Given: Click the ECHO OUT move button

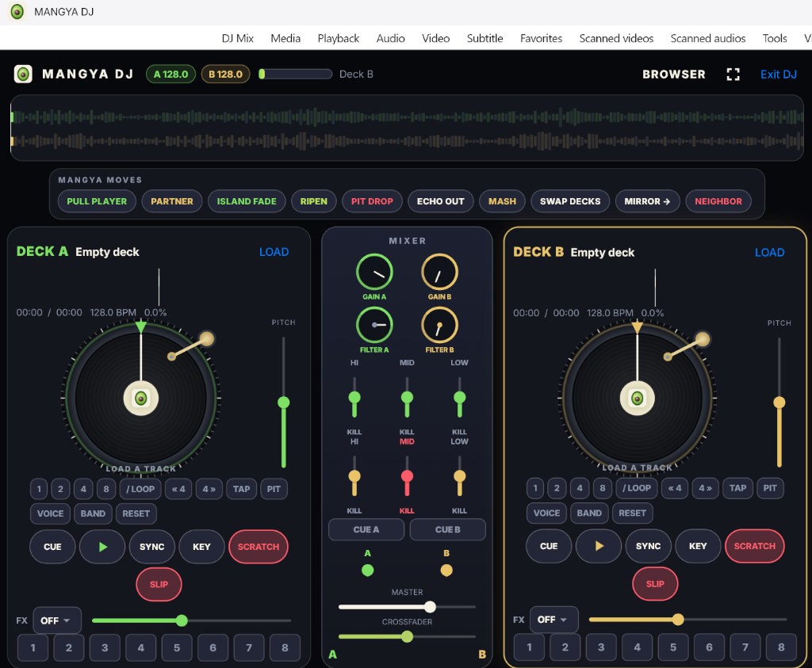Looking at the screenshot, I should point(441,201).
